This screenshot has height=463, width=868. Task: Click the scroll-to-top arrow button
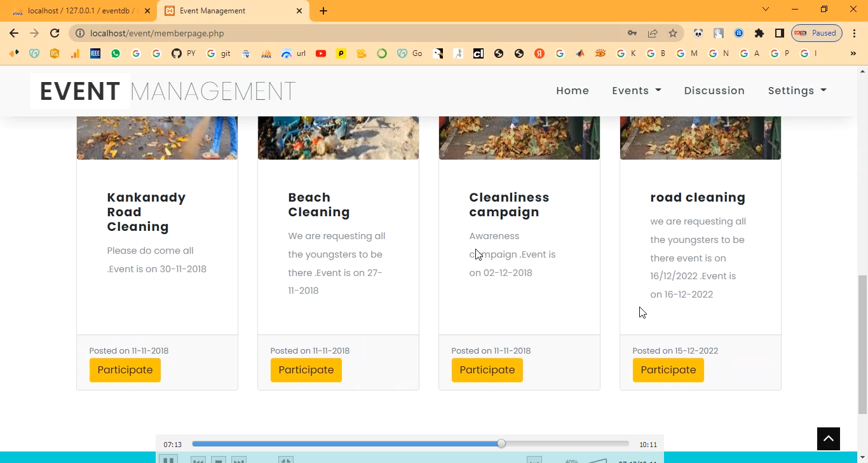[828, 438]
